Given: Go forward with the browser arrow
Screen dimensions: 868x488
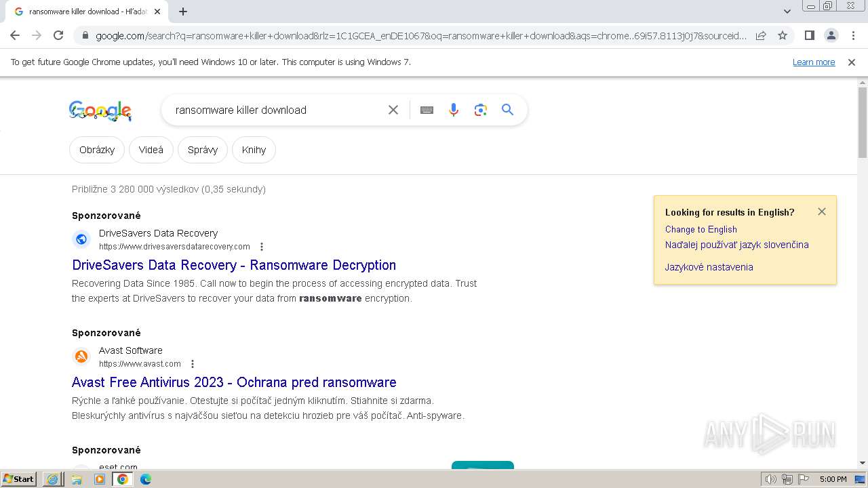Looking at the screenshot, I should coord(37,35).
